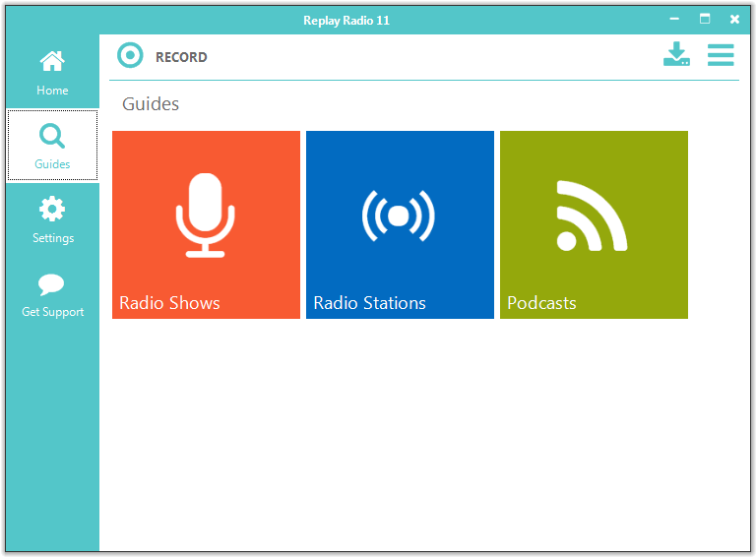756x557 pixels.
Task: Open the hamburger menu
Action: pos(721,55)
